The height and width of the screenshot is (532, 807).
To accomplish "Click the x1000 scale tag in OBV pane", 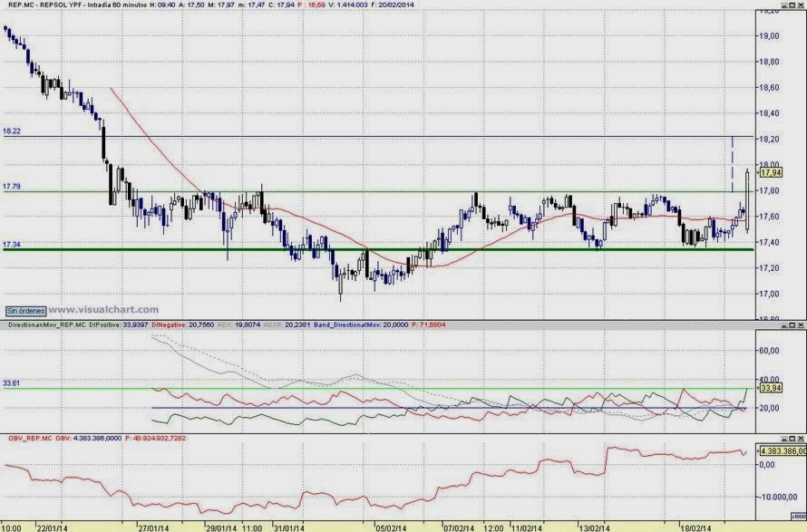I will (798, 516).
